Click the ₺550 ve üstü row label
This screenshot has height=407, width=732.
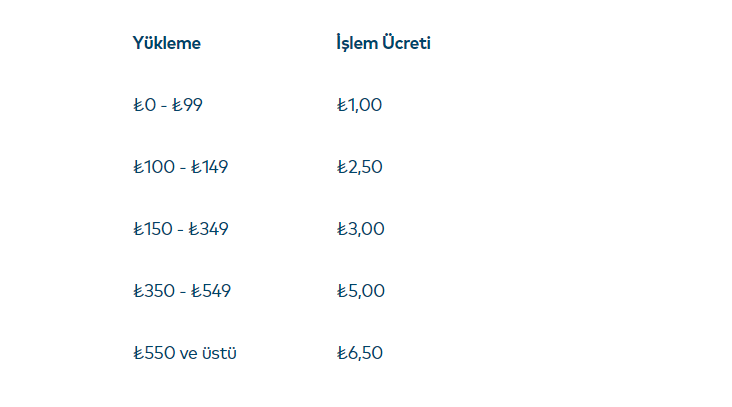point(184,353)
